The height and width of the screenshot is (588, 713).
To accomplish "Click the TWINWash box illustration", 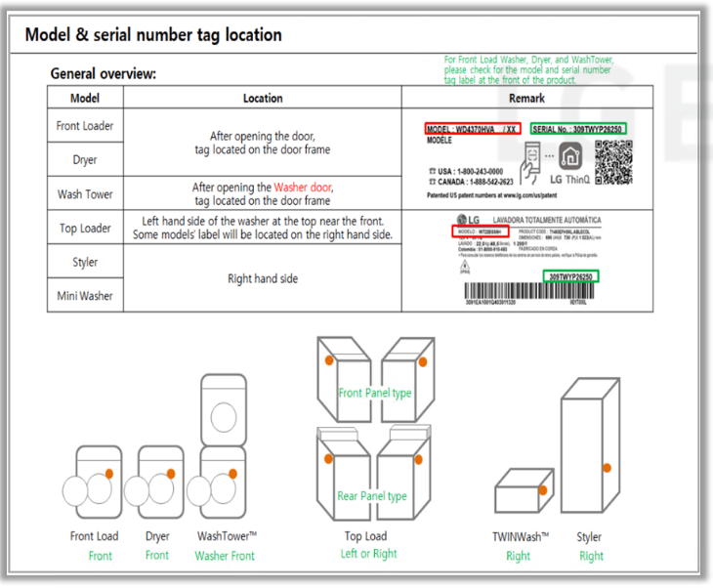I will coord(524,490).
